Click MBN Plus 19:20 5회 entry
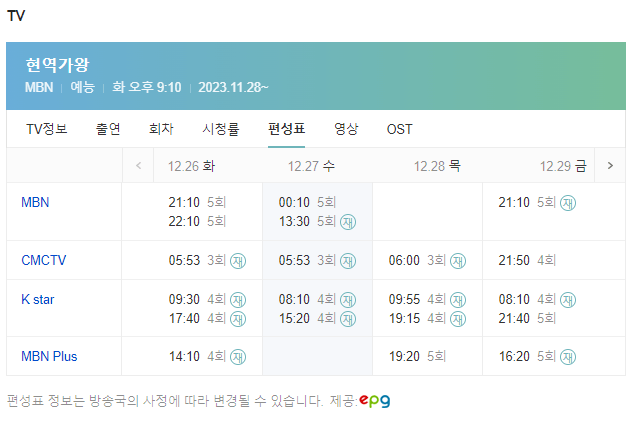Viewport: 636px width, 423px height. (417, 356)
